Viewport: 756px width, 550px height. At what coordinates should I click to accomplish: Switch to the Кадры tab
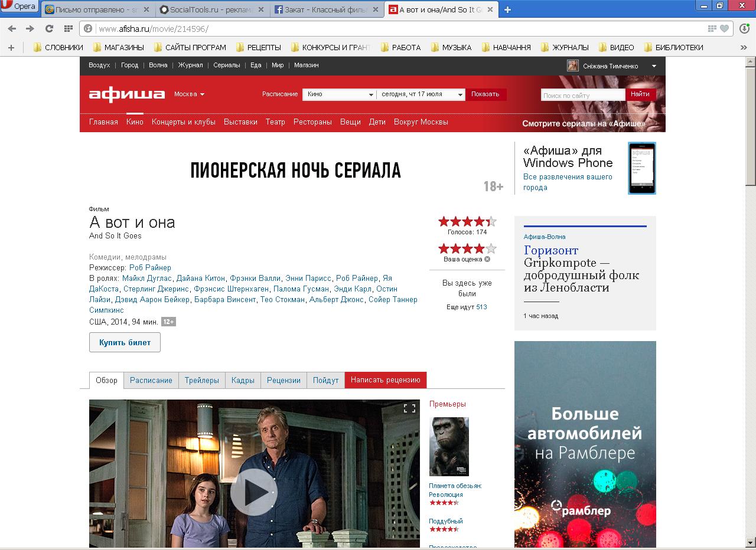click(243, 380)
